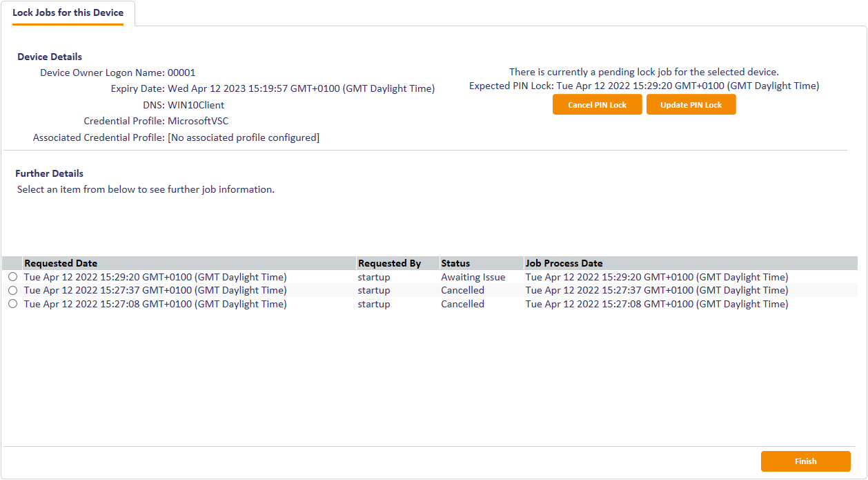
Task: Click the Requested Date column header
Action: [x=61, y=263]
